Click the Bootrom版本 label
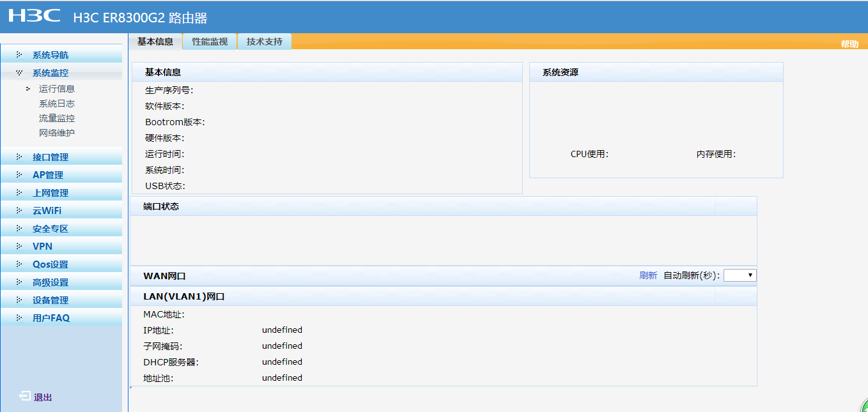This screenshot has height=412, width=868. (x=175, y=122)
